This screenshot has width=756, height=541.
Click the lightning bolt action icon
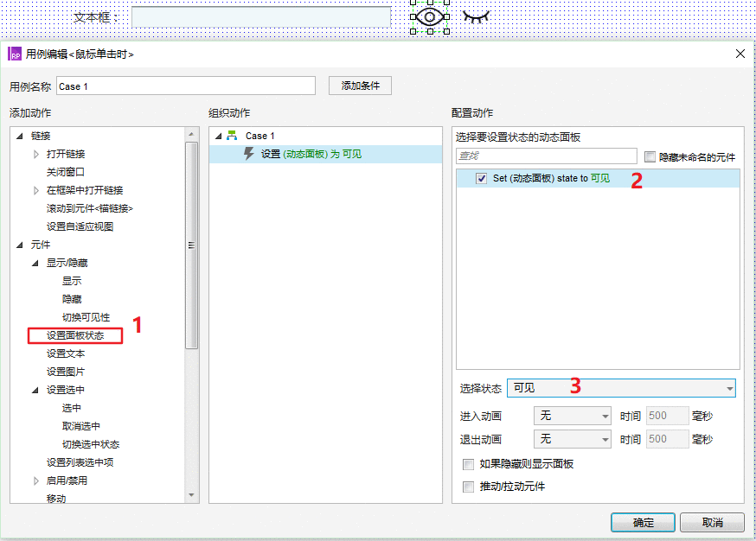pos(249,154)
